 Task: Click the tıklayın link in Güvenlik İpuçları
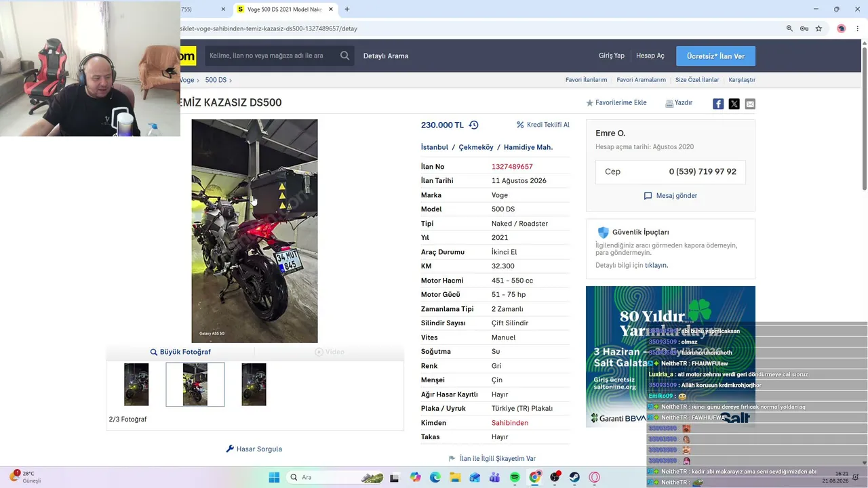pyautogui.click(x=656, y=266)
